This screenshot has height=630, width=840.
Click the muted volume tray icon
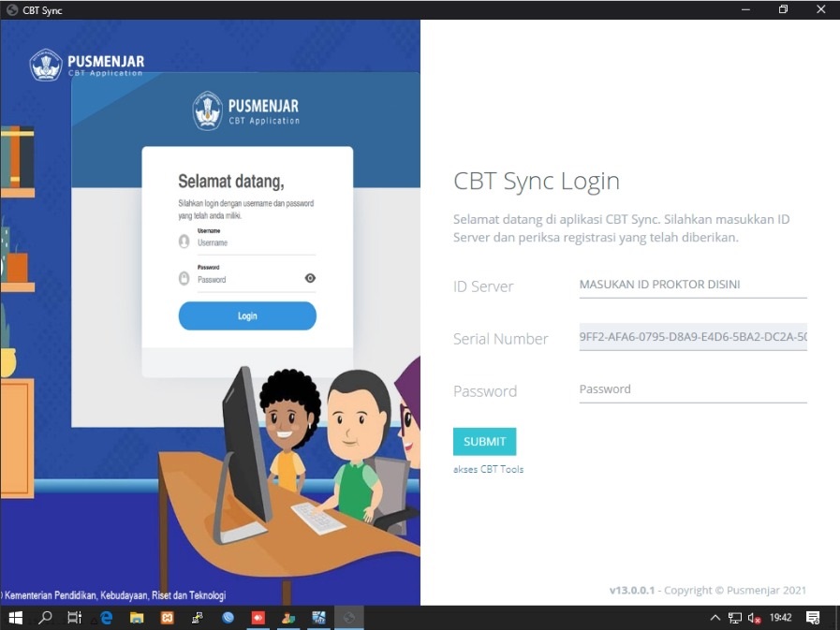(754, 618)
